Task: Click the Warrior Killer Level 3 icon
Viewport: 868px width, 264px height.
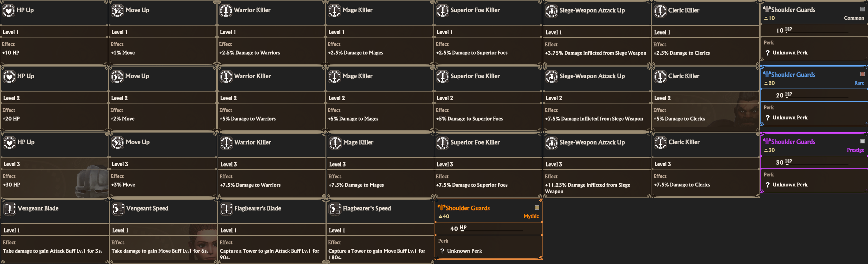Action: (x=226, y=143)
